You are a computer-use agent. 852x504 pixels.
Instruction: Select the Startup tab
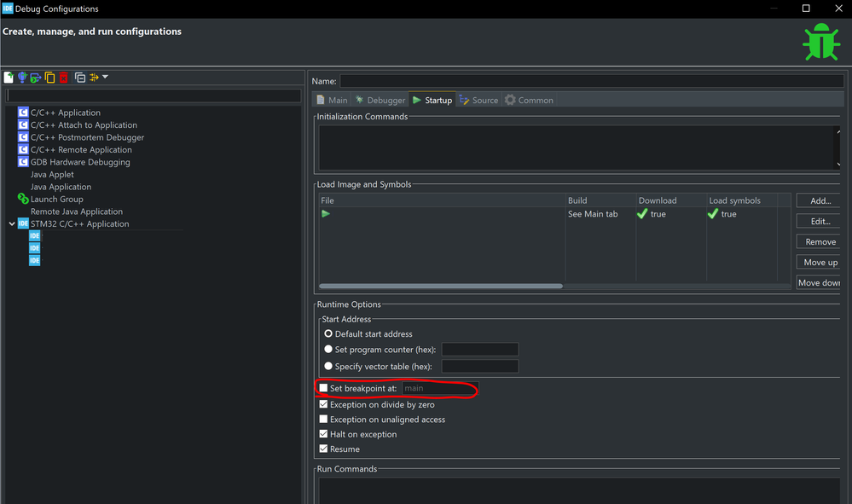click(x=432, y=100)
